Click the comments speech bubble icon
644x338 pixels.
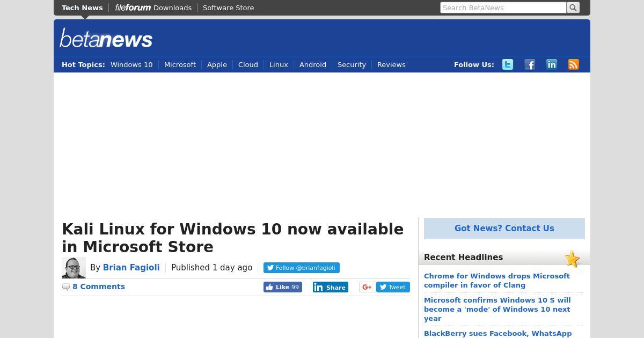[x=66, y=287]
